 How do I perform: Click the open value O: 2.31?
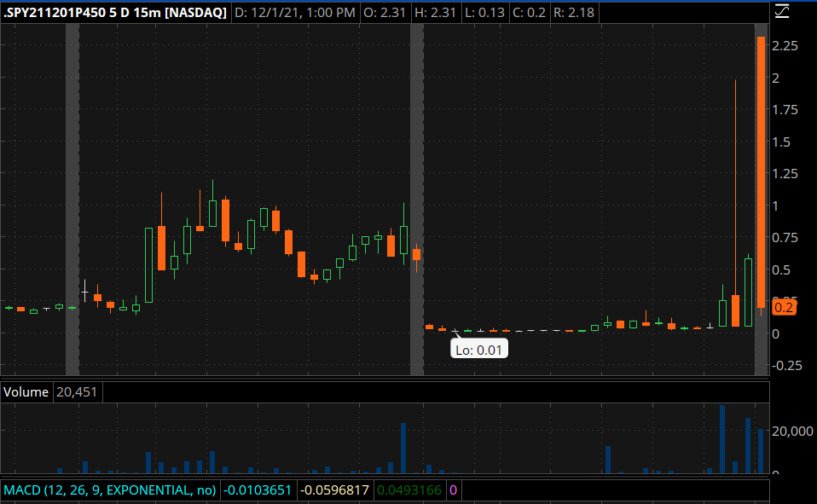click(x=385, y=13)
